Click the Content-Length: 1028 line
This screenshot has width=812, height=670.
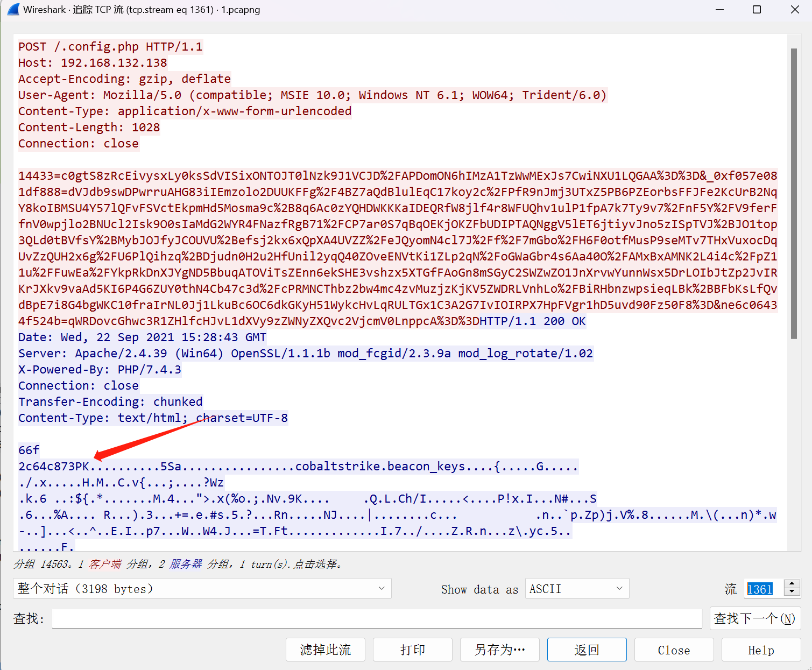pyautogui.click(x=89, y=128)
